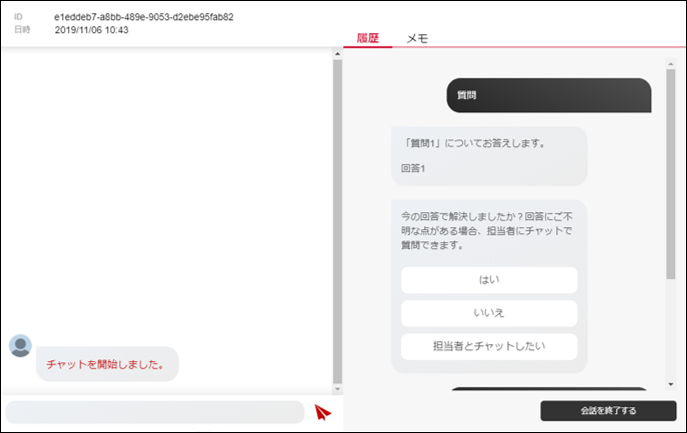Screen dimensions: 687x433
Task: Click the red send message icon
Action: coord(322,411)
